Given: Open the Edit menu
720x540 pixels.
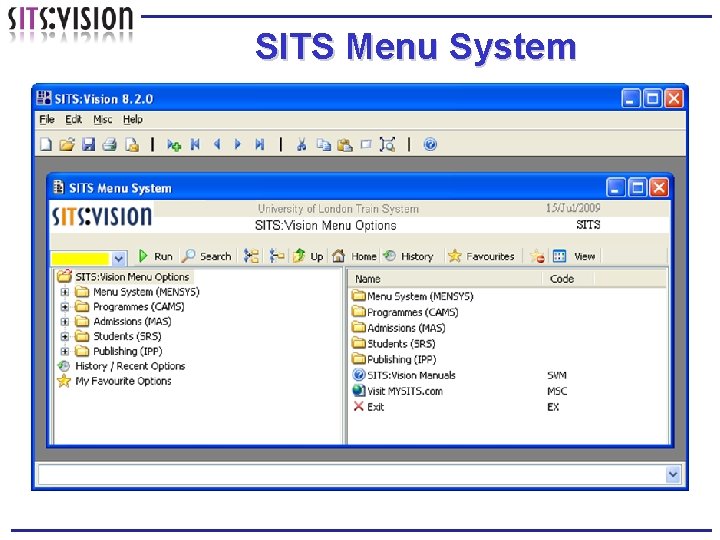Looking at the screenshot, I should pyautogui.click(x=73, y=119).
